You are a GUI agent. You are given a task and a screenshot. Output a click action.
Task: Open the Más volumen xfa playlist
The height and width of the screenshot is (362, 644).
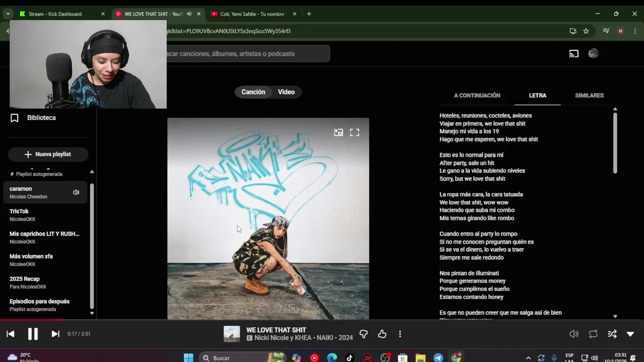(45, 260)
